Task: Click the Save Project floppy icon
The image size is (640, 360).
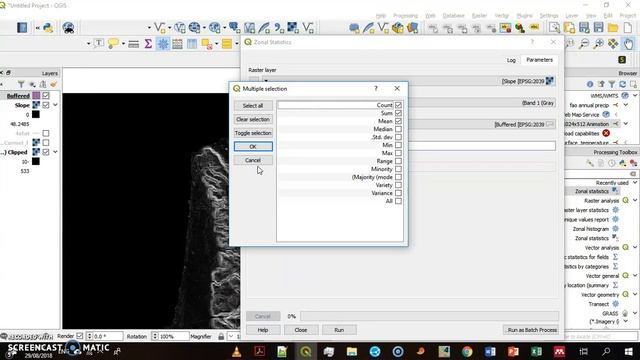Action: 598,27
